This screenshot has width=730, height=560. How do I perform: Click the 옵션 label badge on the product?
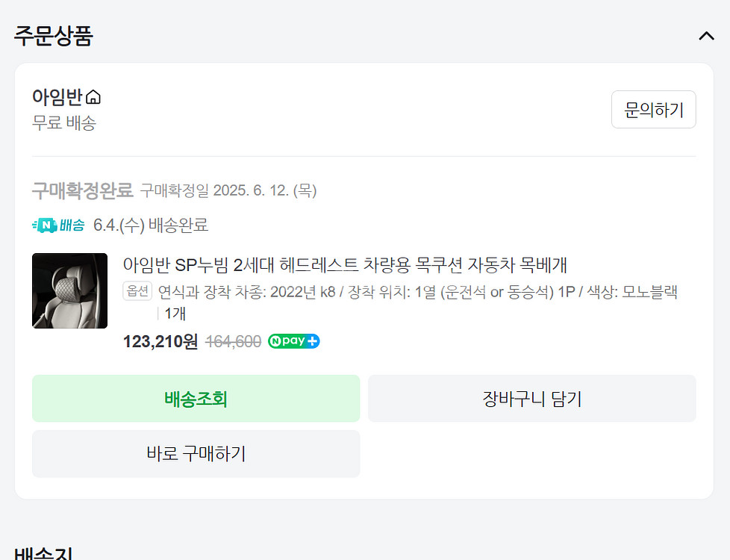(x=137, y=293)
